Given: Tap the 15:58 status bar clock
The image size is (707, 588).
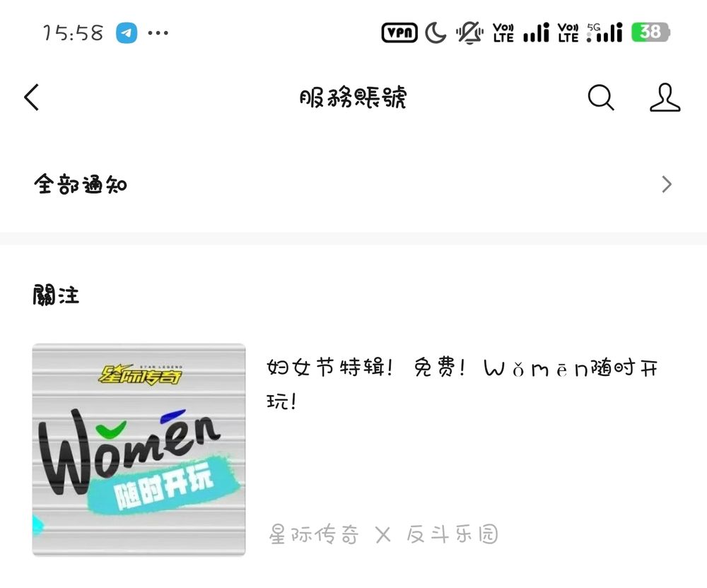Looking at the screenshot, I should [73, 33].
